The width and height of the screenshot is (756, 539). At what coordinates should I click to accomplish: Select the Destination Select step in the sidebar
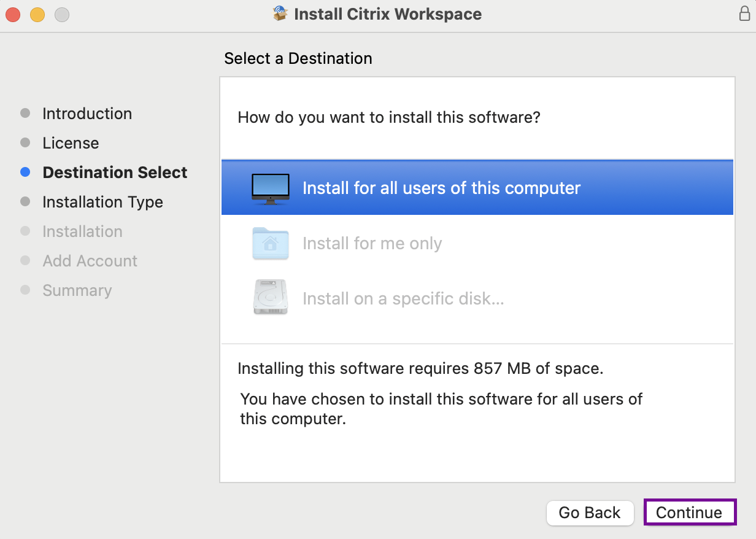click(115, 173)
